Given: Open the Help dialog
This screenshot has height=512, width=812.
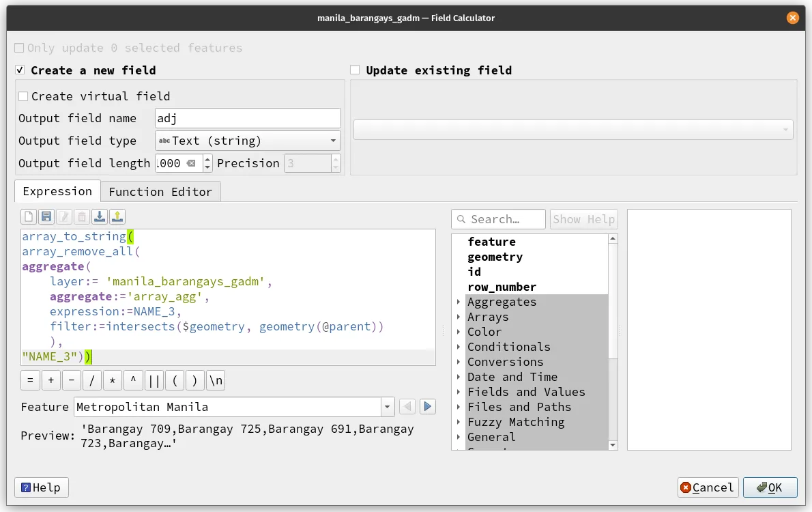Looking at the screenshot, I should [x=41, y=487].
